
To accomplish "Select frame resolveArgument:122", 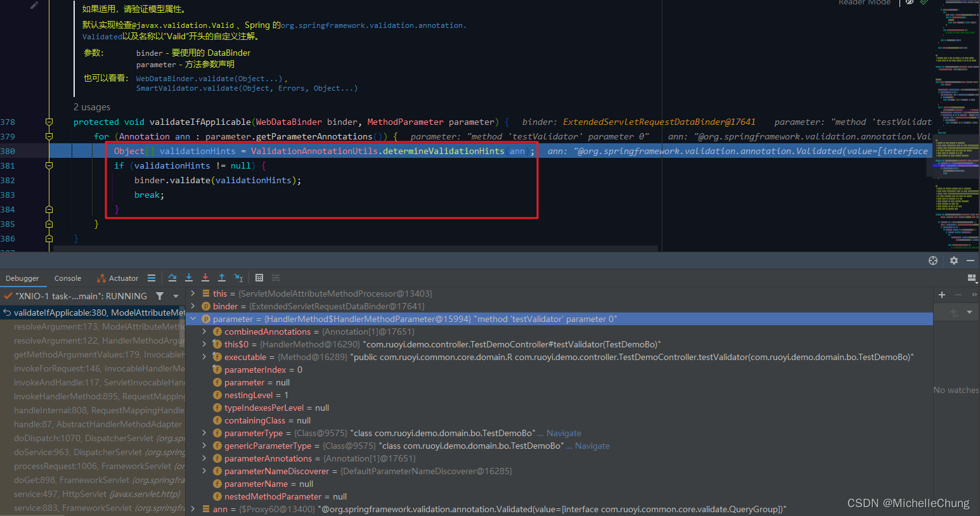I will 93,340.
